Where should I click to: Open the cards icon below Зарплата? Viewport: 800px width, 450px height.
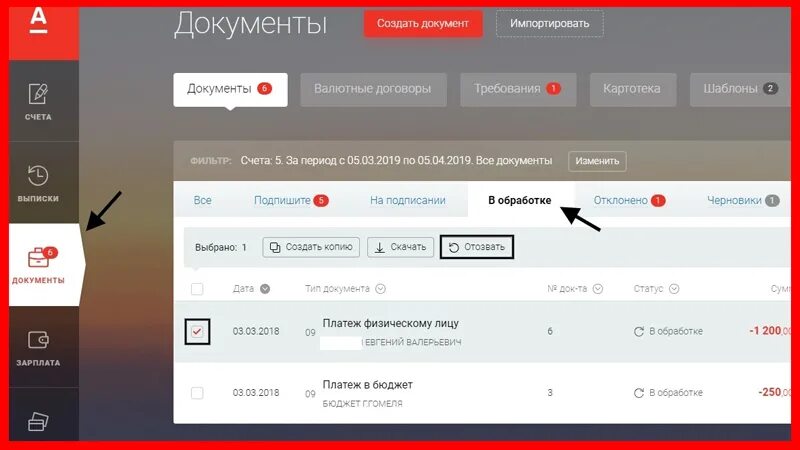point(38,421)
